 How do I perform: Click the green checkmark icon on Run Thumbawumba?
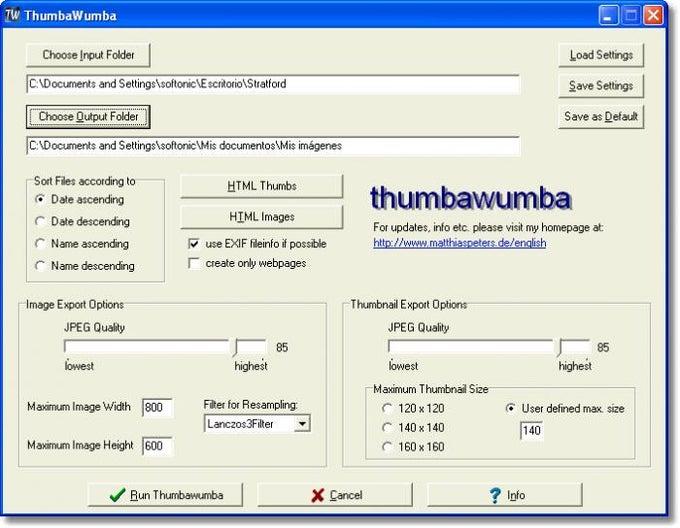coord(117,495)
